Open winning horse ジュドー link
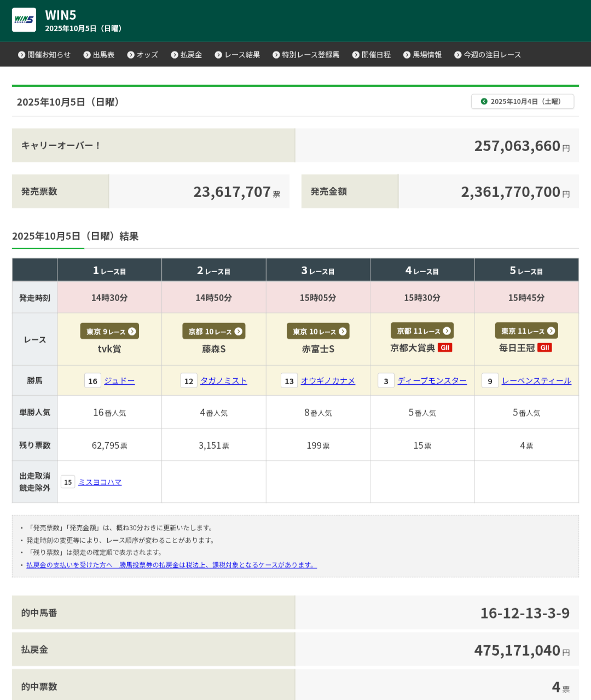The image size is (591, 700). 119,381
